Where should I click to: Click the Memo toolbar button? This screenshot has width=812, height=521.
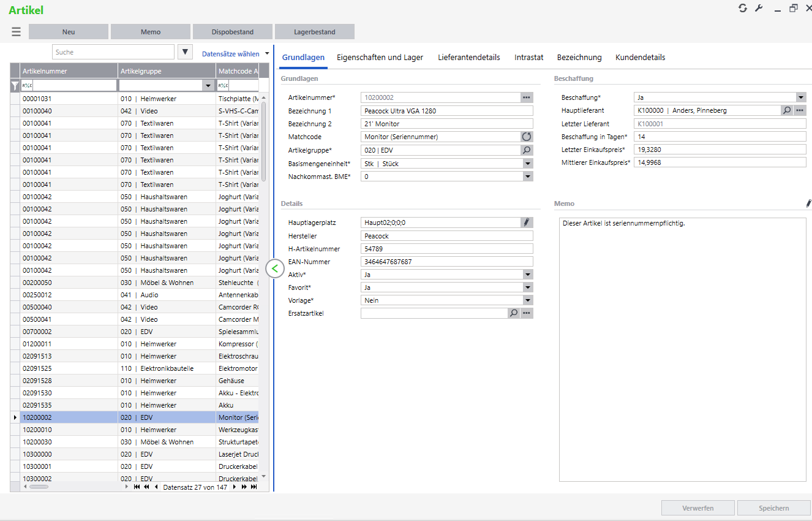[x=151, y=32]
